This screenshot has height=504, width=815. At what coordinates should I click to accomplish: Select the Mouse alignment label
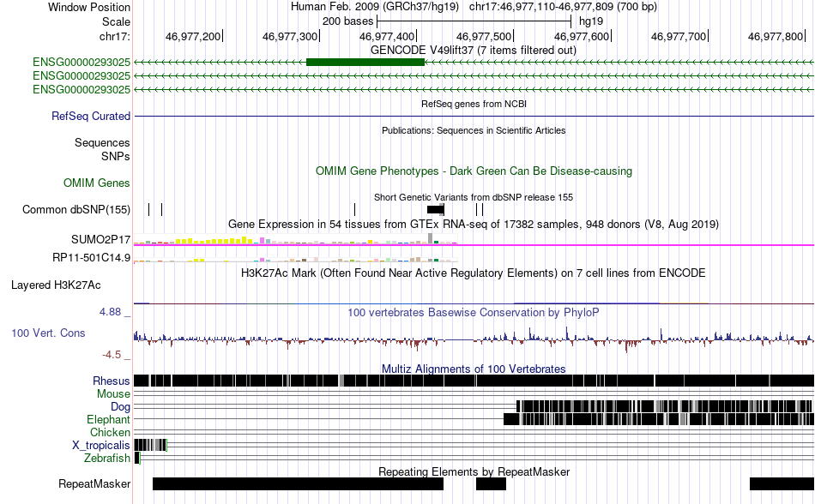pos(113,394)
